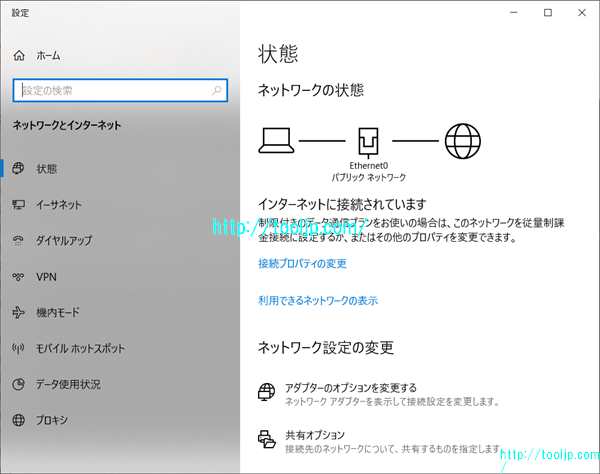Open the 接続プロパティの変更 link
The height and width of the screenshot is (474, 600).
pyautogui.click(x=302, y=264)
